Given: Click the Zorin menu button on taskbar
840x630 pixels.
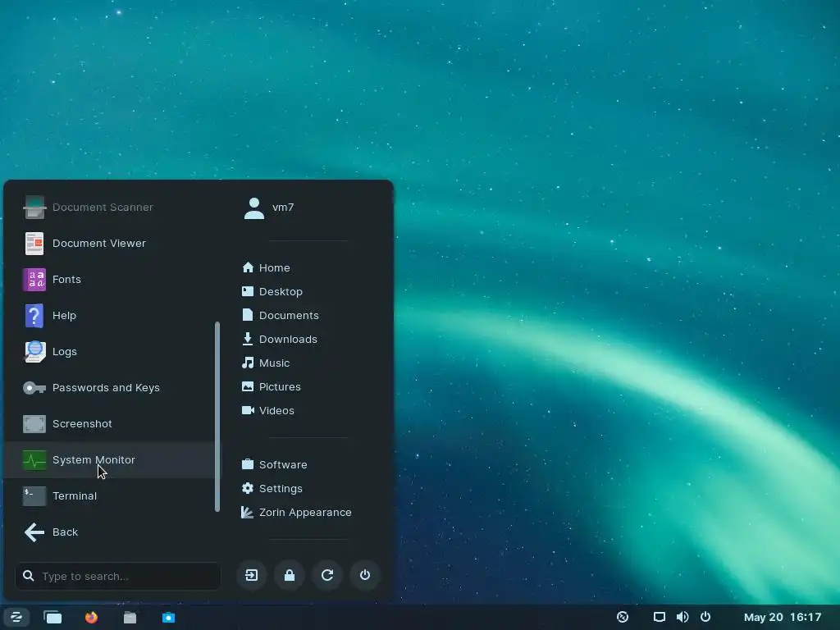Looking at the screenshot, I should point(16,617).
